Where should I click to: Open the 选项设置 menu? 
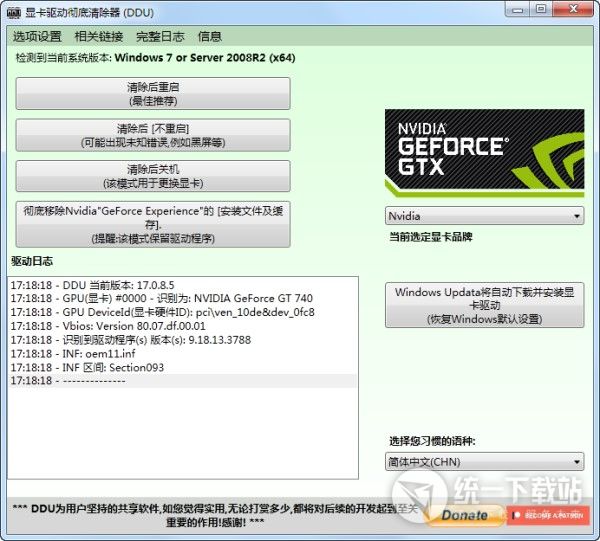click(x=37, y=36)
